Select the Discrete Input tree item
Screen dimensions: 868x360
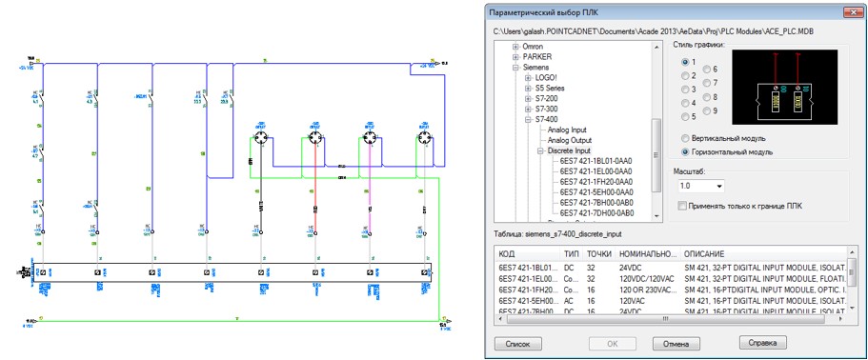pyautogui.click(x=569, y=150)
